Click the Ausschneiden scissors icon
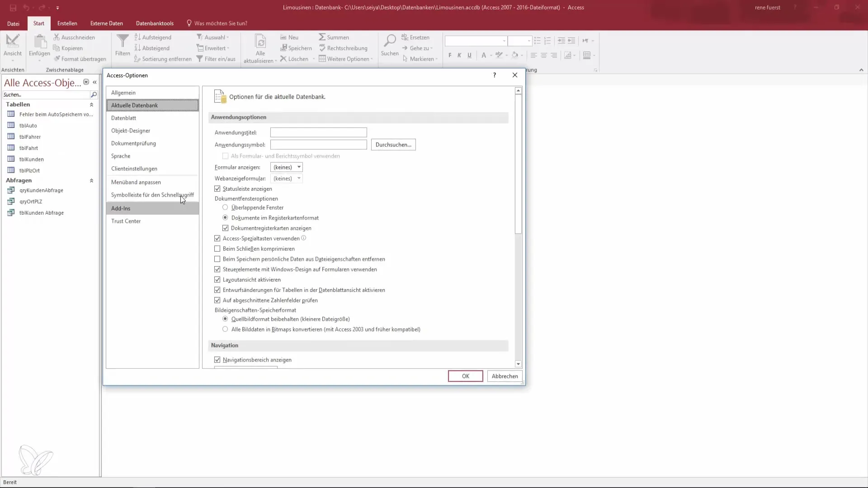Image resolution: width=868 pixels, height=488 pixels. click(57, 37)
